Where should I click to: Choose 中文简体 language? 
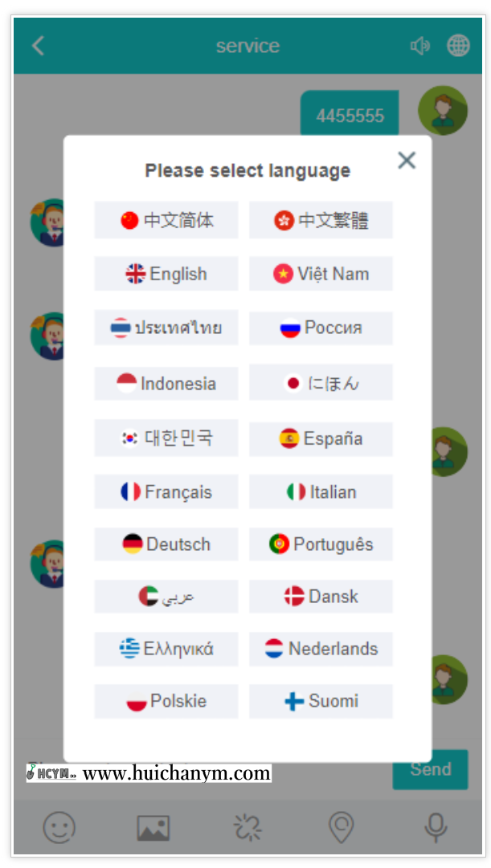click(x=166, y=220)
